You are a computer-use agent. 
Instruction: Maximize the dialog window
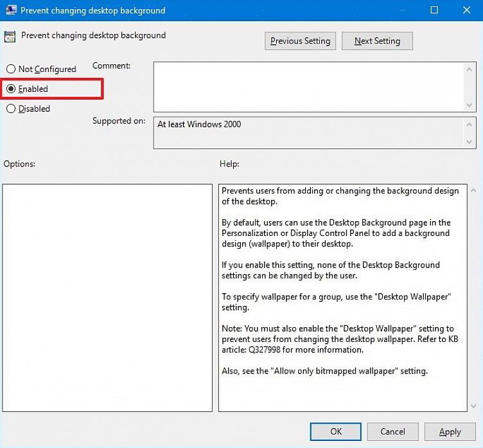(x=434, y=10)
